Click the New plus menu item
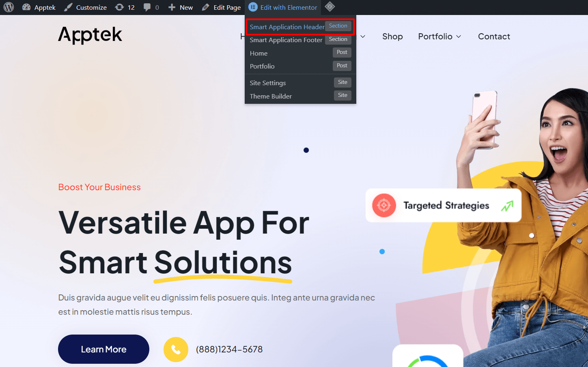This screenshot has width=588, height=367. point(181,7)
